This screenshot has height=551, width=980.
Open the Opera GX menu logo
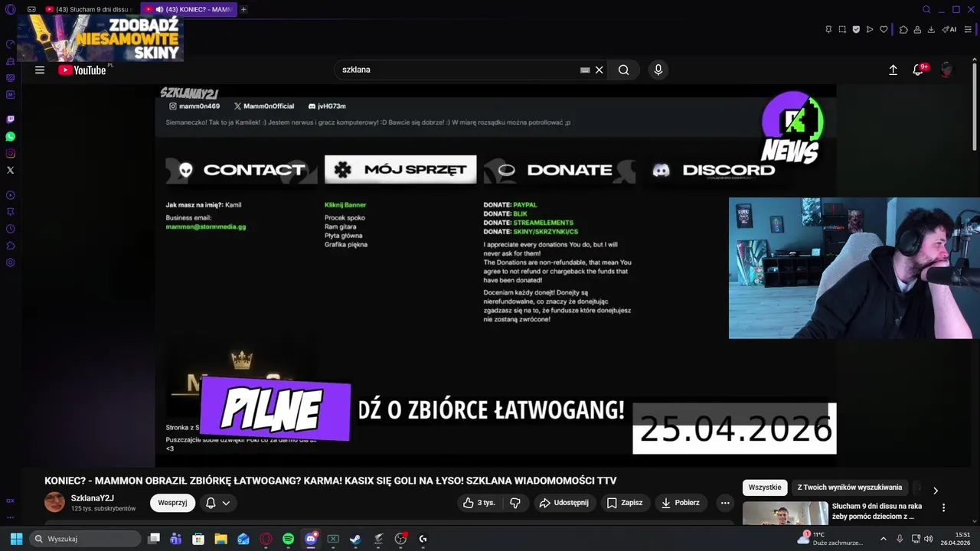coord(10,9)
